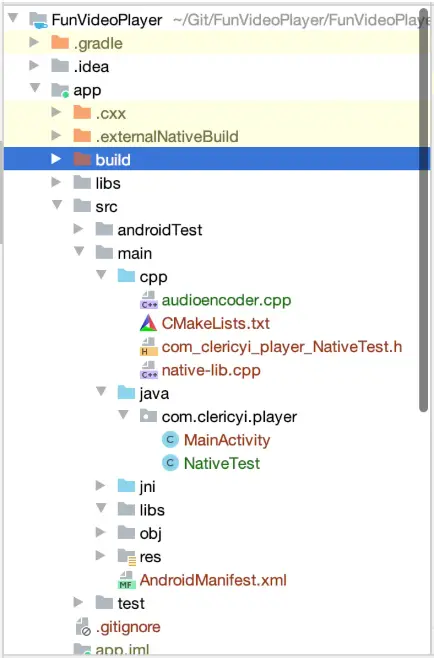
Task: Click the class icon next to MainActivity
Action: click(x=170, y=440)
